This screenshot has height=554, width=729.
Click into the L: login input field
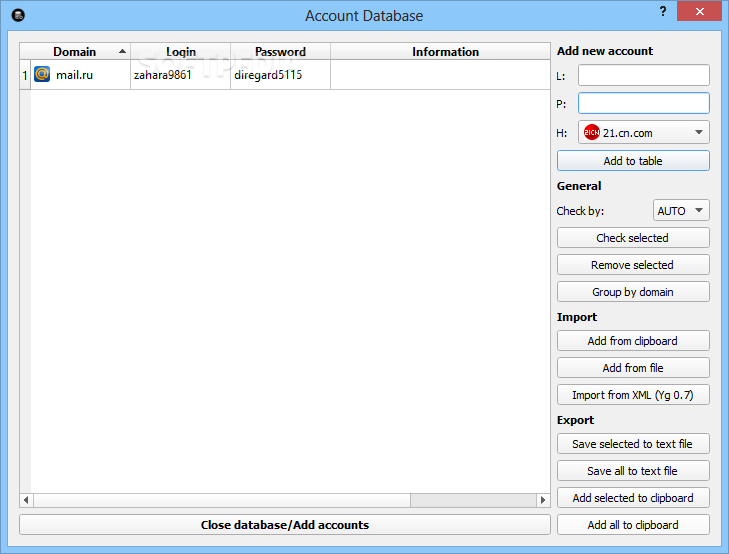(x=643, y=75)
